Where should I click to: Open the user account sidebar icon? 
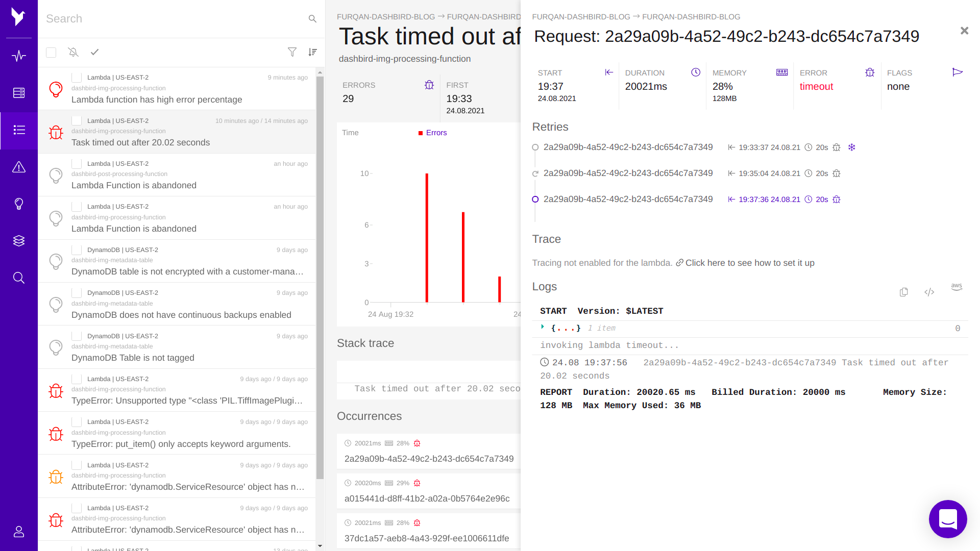19,532
